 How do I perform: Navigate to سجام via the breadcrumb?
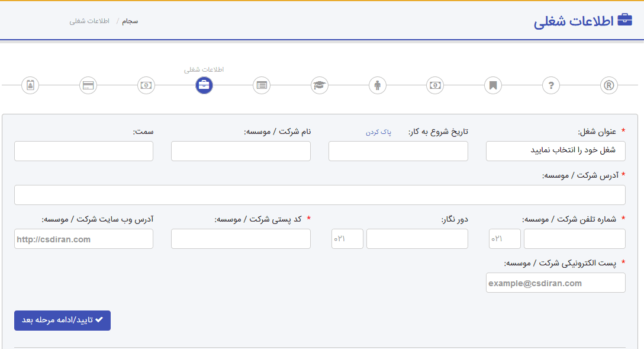tap(130, 21)
